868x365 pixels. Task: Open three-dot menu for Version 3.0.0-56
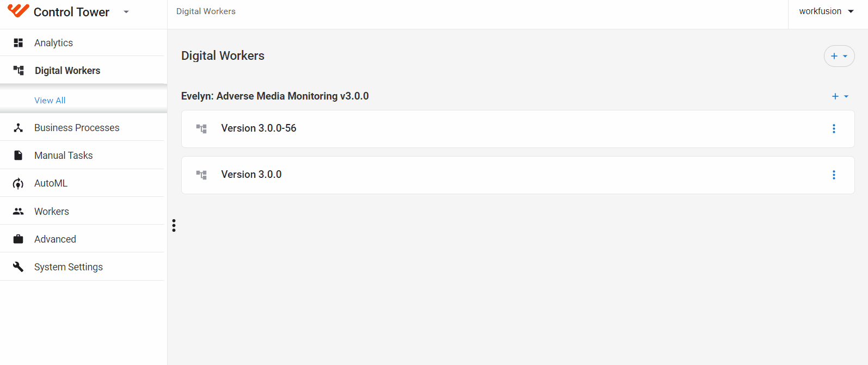[x=834, y=129]
